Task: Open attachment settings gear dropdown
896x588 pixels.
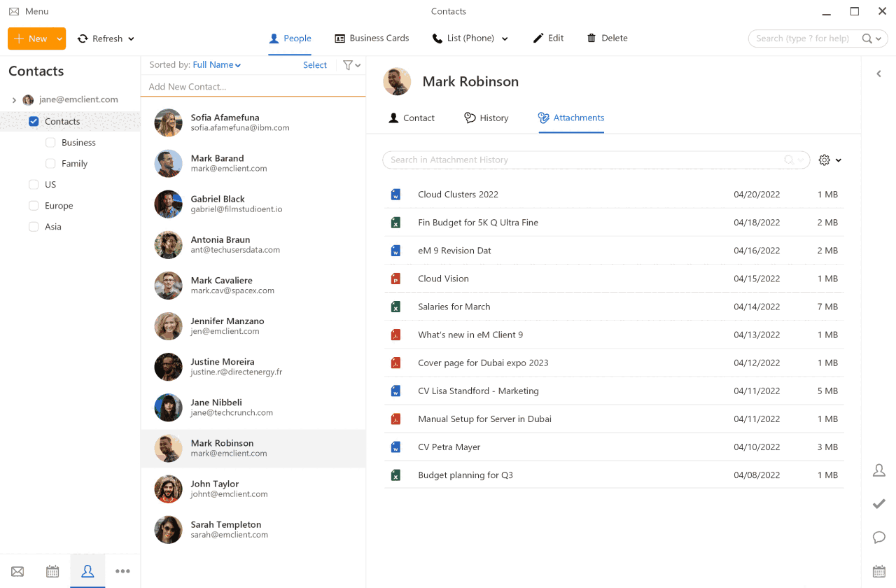Action: coord(829,160)
